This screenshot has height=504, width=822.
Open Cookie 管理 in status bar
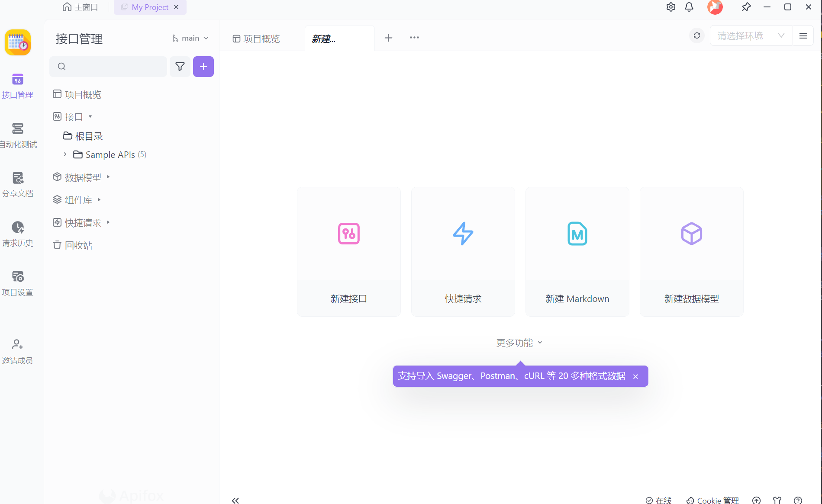coord(712,500)
